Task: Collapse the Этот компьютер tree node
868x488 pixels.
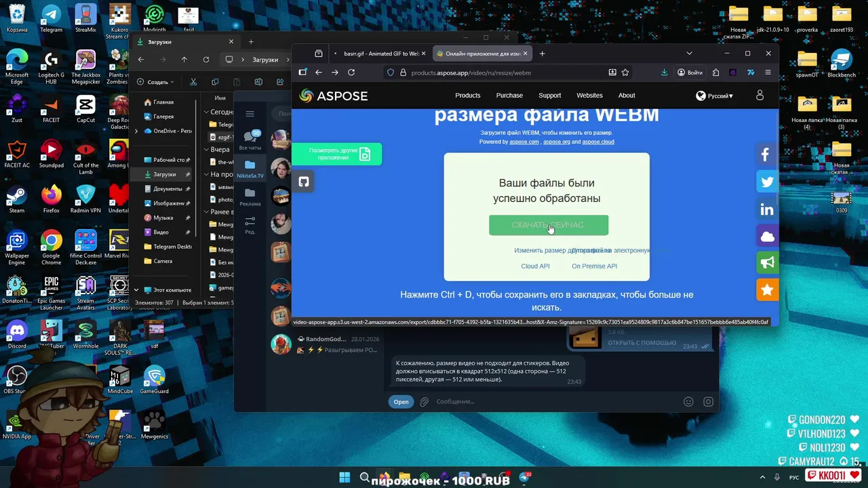Action: coord(136,290)
